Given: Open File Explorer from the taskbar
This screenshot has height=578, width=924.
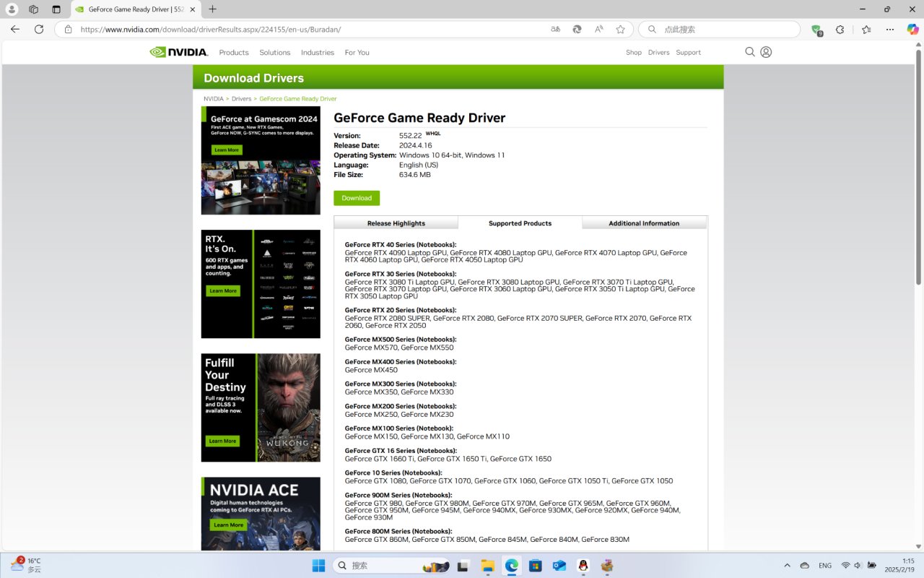Looking at the screenshot, I should coord(487,565).
